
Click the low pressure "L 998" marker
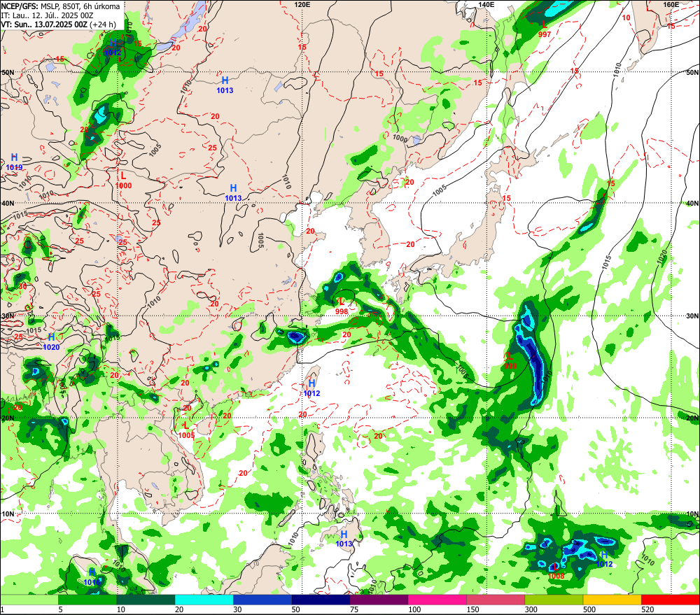click(342, 306)
